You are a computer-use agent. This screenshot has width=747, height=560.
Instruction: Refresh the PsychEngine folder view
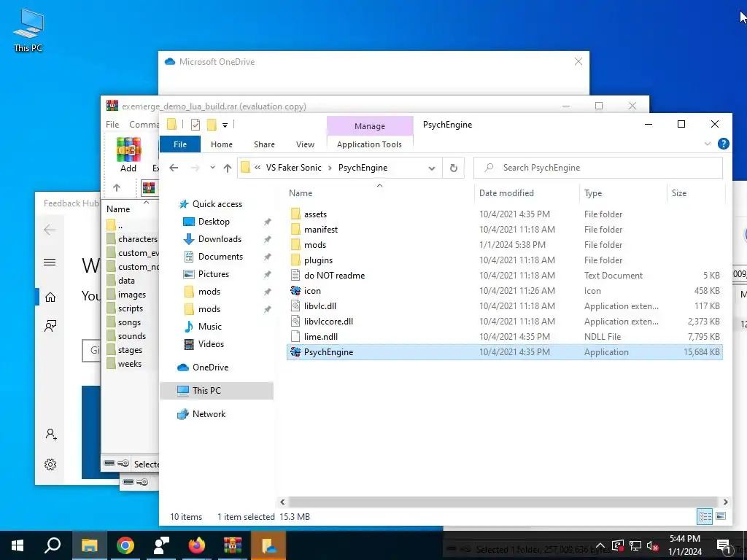pyautogui.click(x=454, y=168)
